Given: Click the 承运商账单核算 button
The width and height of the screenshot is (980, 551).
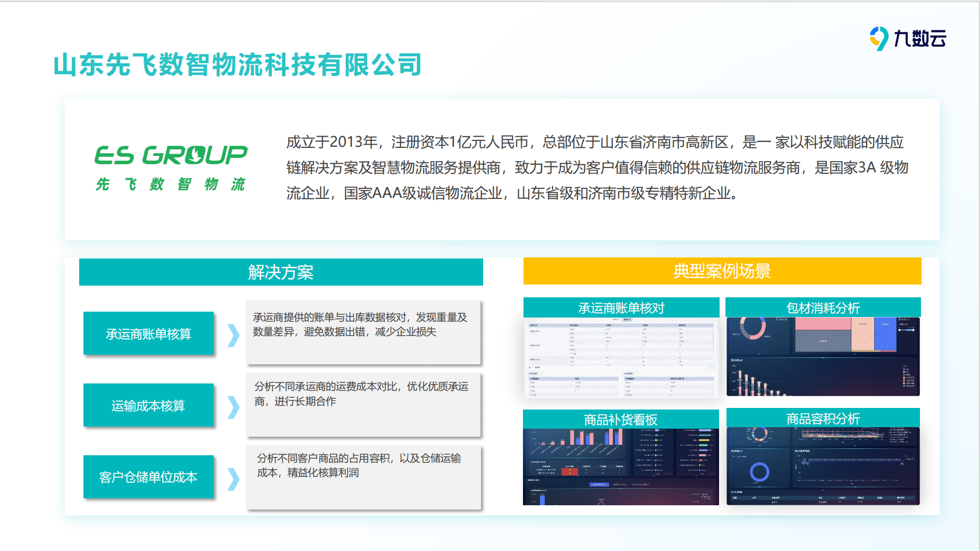Looking at the screenshot, I should click(x=148, y=333).
